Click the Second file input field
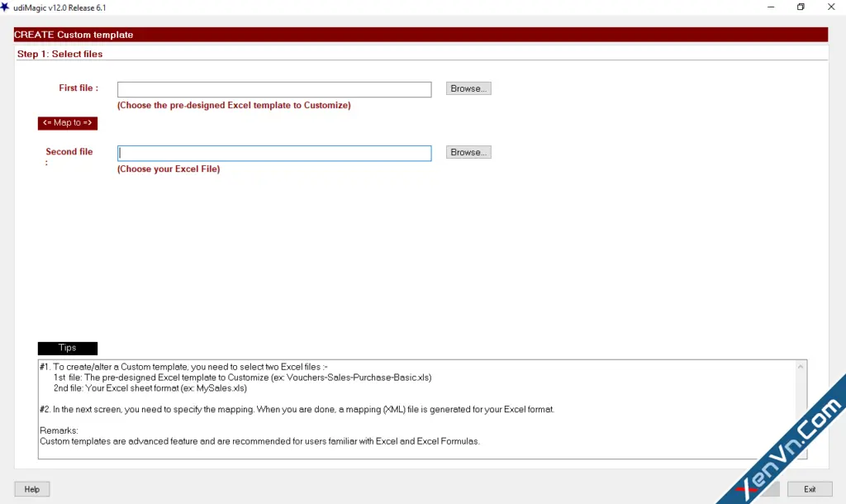The height and width of the screenshot is (504, 846). coord(274,153)
